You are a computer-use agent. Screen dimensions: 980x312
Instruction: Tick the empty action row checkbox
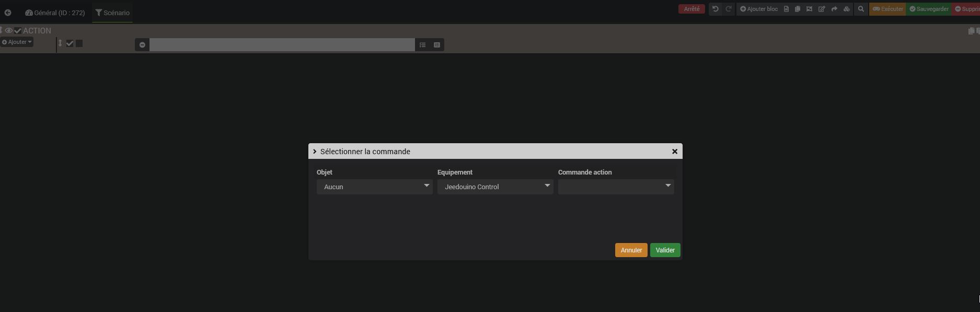(x=79, y=43)
